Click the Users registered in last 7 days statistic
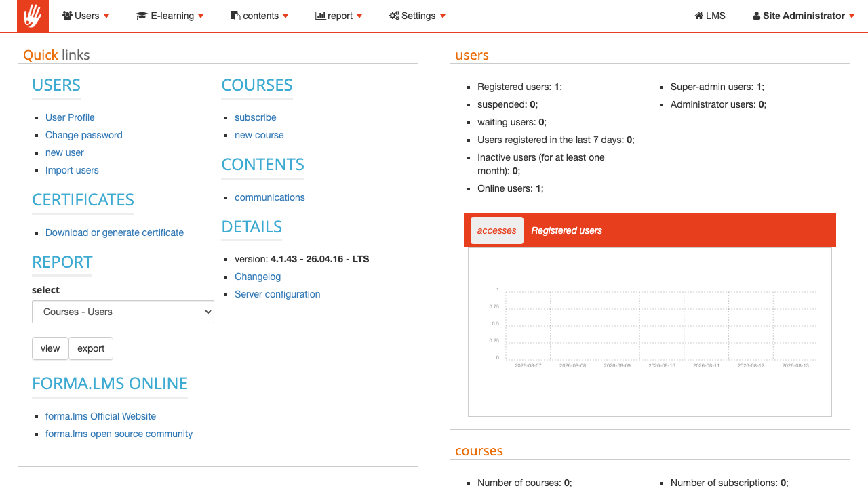The width and height of the screenshot is (868, 488). 556,140
